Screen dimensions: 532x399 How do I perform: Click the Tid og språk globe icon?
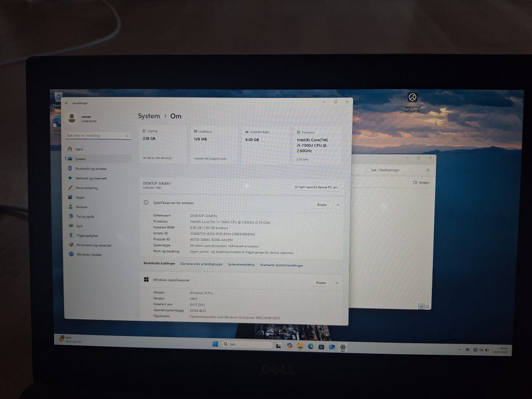[71, 216]
